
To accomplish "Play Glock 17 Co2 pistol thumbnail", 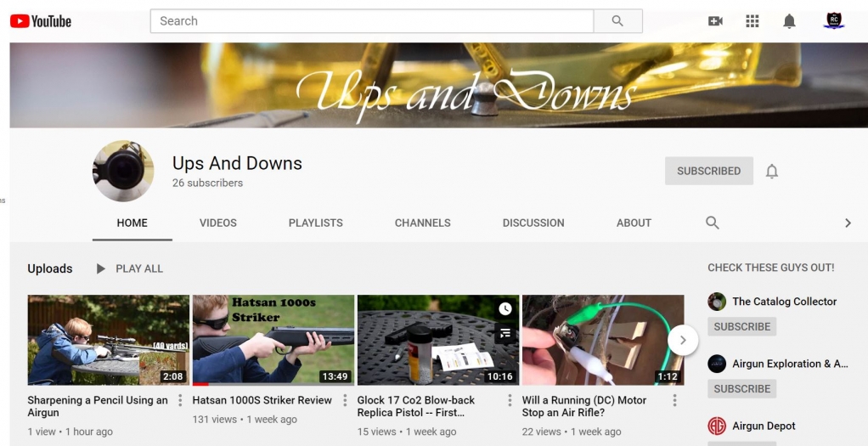I will (438, 340).
